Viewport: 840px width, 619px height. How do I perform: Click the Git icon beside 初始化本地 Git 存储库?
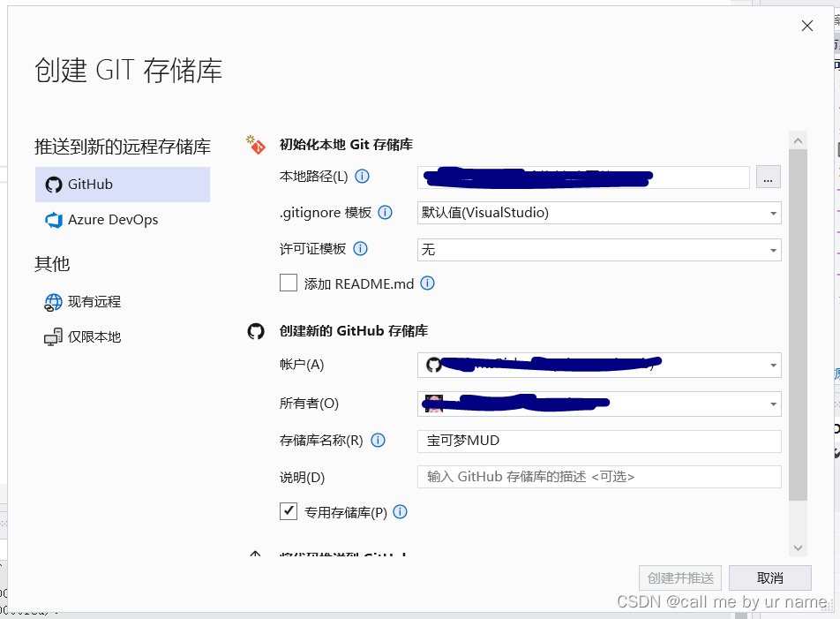coord(255,147)
